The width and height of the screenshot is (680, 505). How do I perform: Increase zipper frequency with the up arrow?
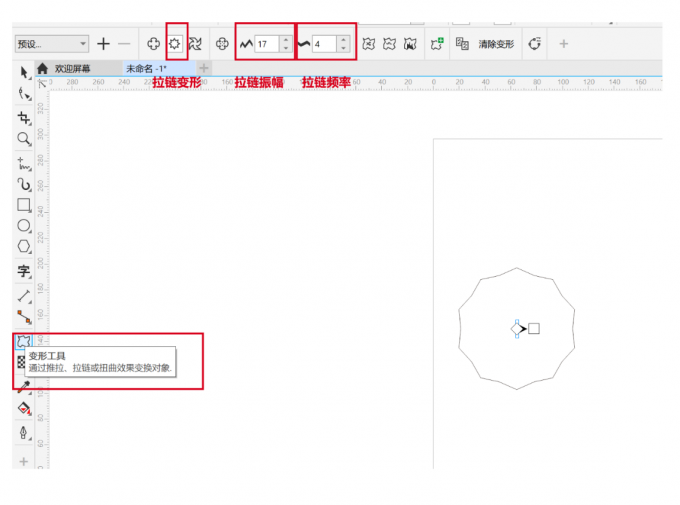(x=343, y=40)
